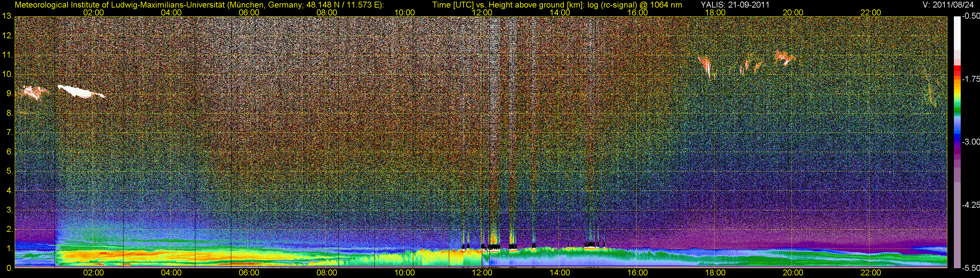
Task: Click the '2.' height axis label
Action: coord(9,229)
